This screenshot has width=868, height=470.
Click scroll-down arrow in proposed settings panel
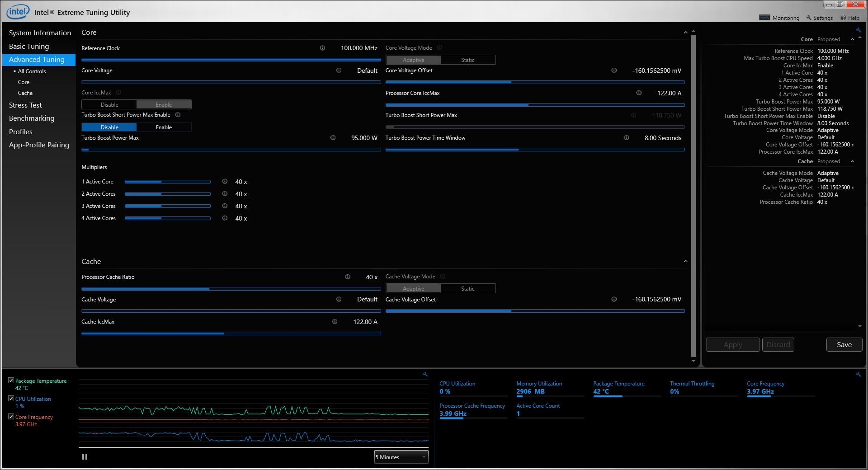859,326
